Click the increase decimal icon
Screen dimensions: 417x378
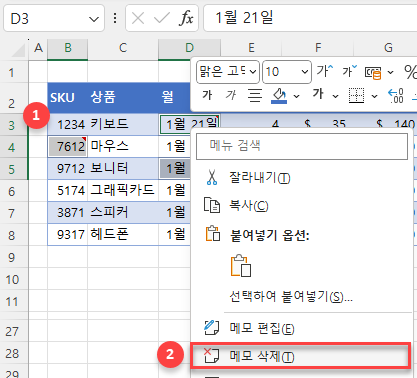tap(396, 96)
